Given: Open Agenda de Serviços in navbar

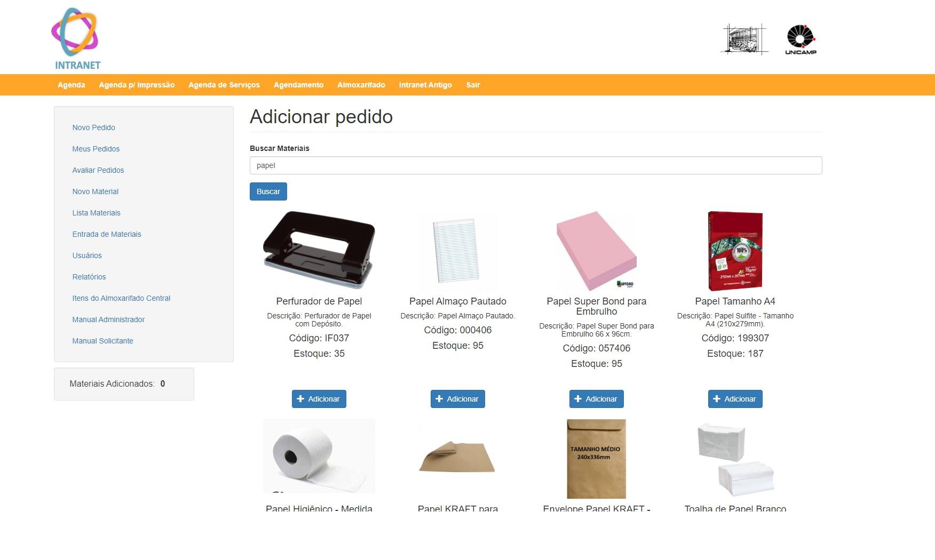Looking at the screenshot, I should [224, 85].
